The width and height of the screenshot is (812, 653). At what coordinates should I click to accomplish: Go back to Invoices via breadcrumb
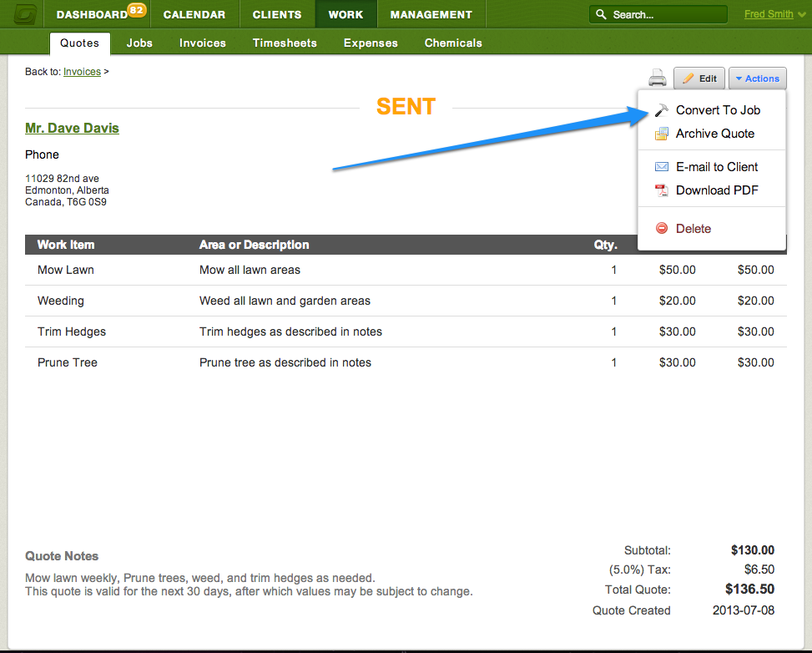pos(82,72)
